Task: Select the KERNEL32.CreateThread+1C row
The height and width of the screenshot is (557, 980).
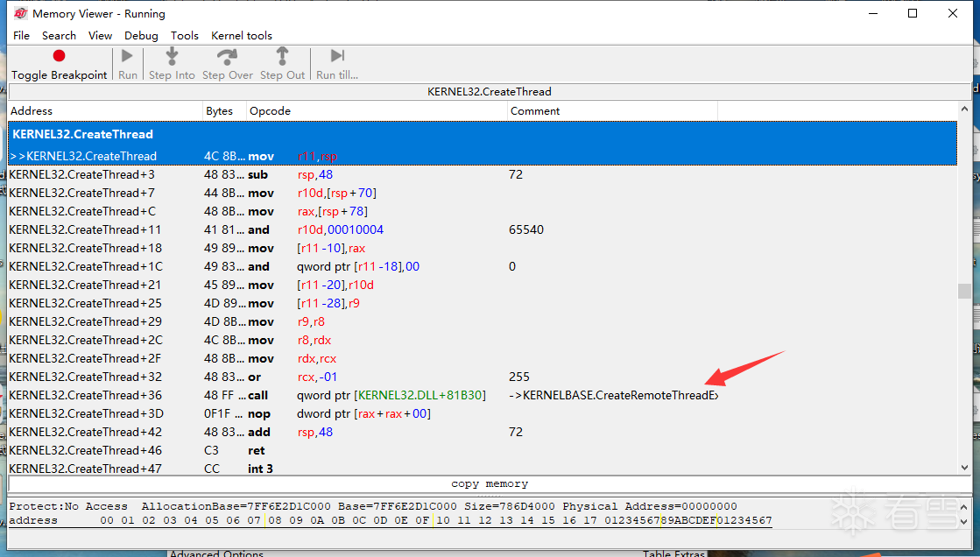Action: [x=483, y=266]
